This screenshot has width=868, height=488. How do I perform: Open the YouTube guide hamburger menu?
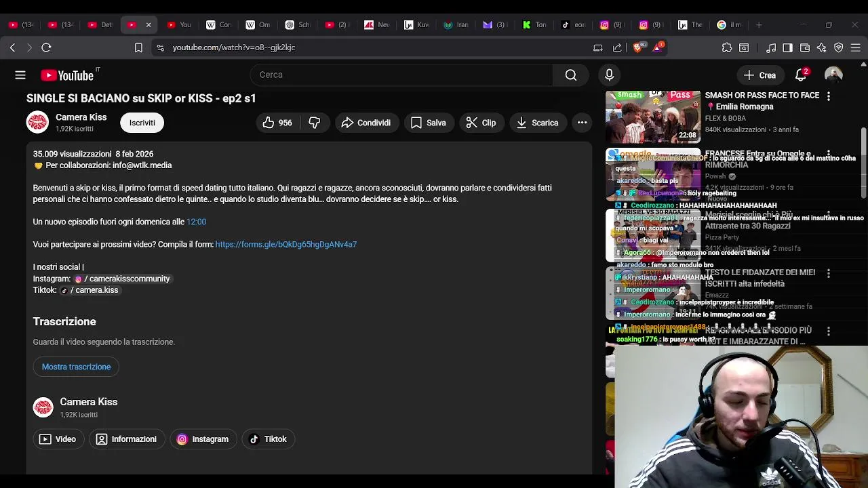[x=20, y=75]
